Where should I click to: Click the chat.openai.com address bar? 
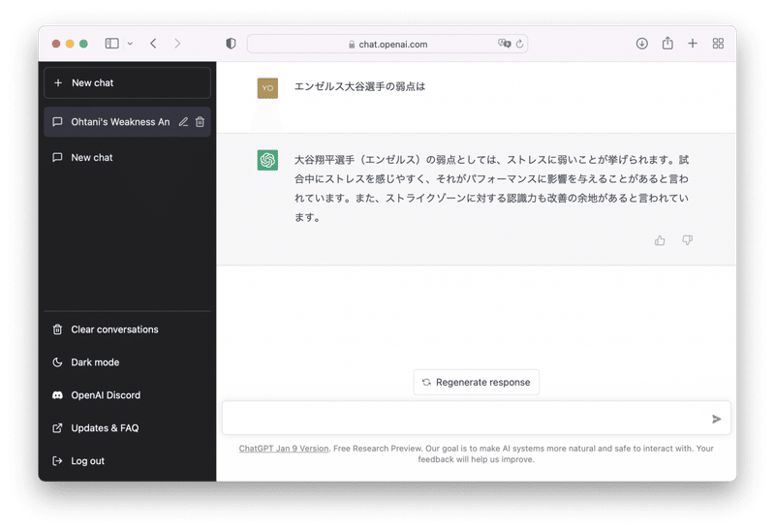[x=387, y=44]
